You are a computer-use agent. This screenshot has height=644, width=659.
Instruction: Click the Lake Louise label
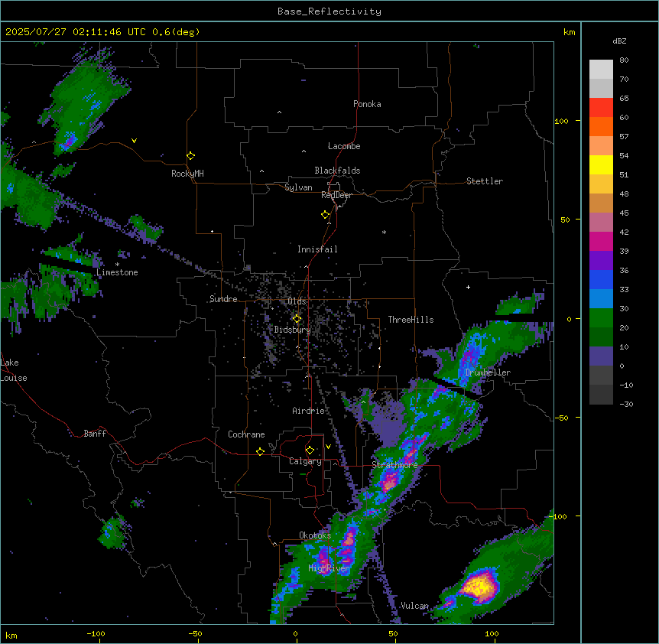14,370
